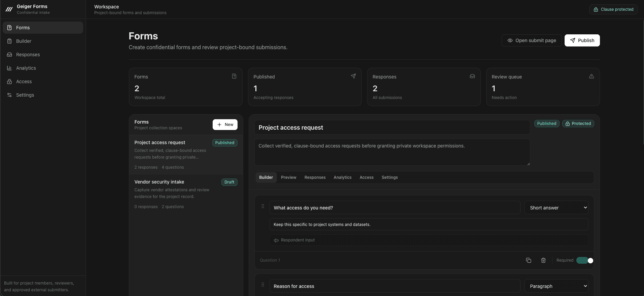The image size is (644, 296).
Task: Click the document icon on the Forms stat card
Action: pyautogui.click(x=234, y=76)
